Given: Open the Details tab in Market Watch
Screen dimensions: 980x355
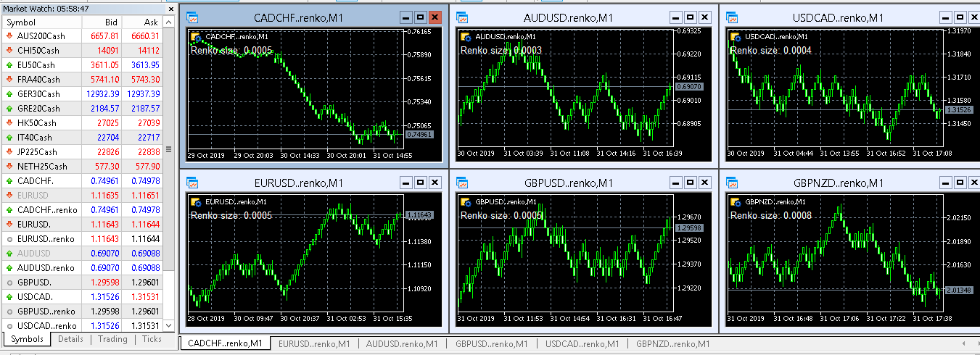Looking at the screenshot, I should tap(70, 339).
